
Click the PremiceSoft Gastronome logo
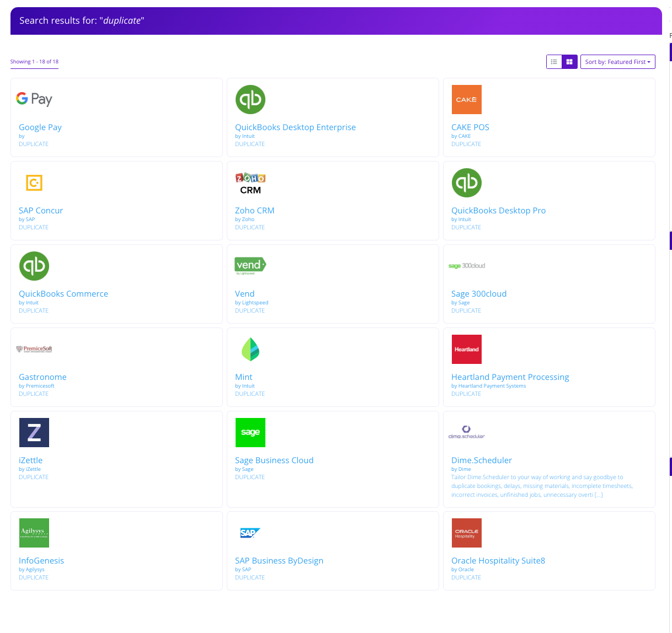coord(34,349)
